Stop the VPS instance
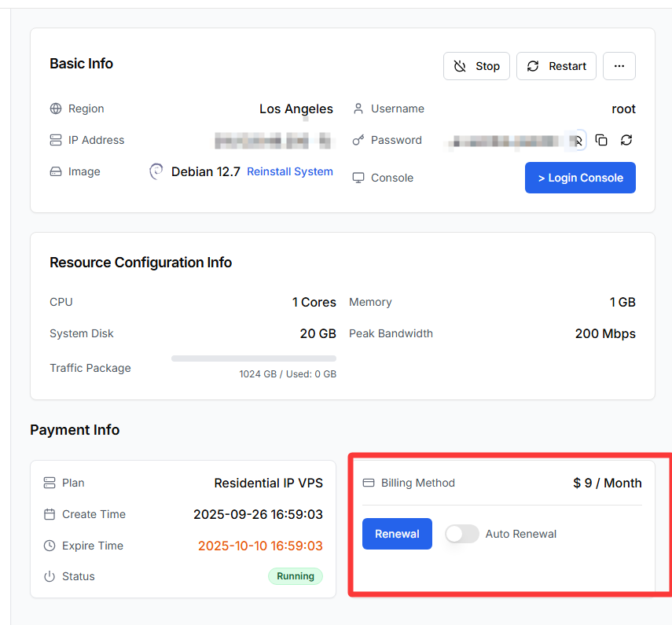The width and height of the screenshot is (672, 625). coord(477,66)
